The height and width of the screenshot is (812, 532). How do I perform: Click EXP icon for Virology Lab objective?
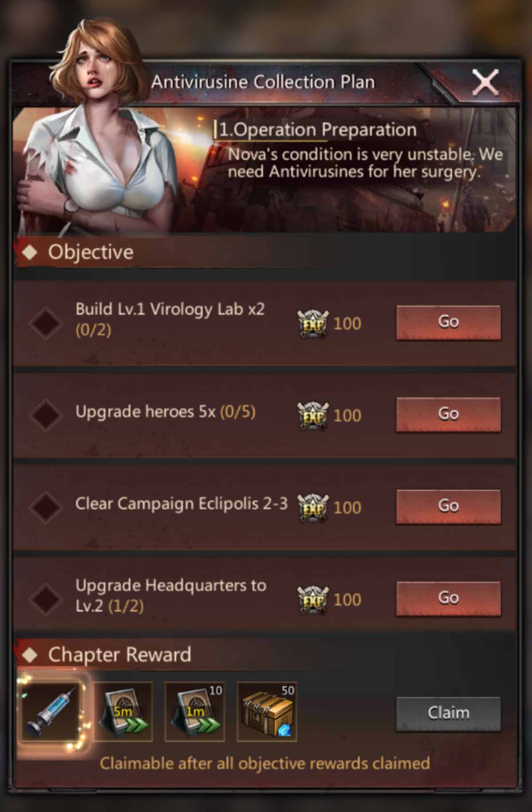(313, 324)
